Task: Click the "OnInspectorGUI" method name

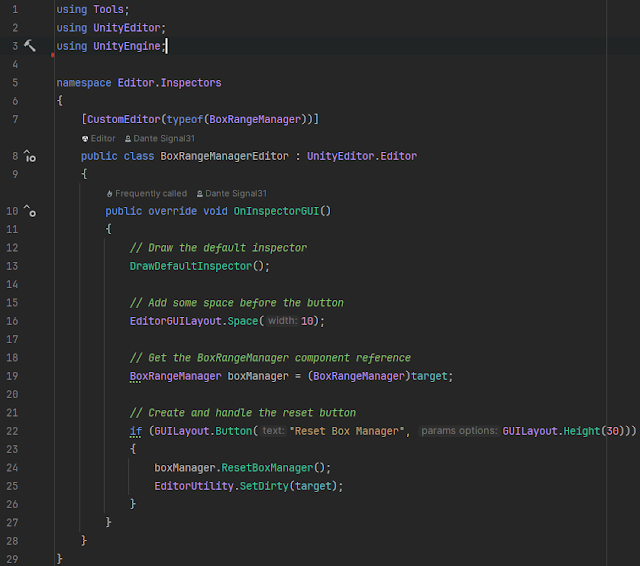Action: [276, 211]
